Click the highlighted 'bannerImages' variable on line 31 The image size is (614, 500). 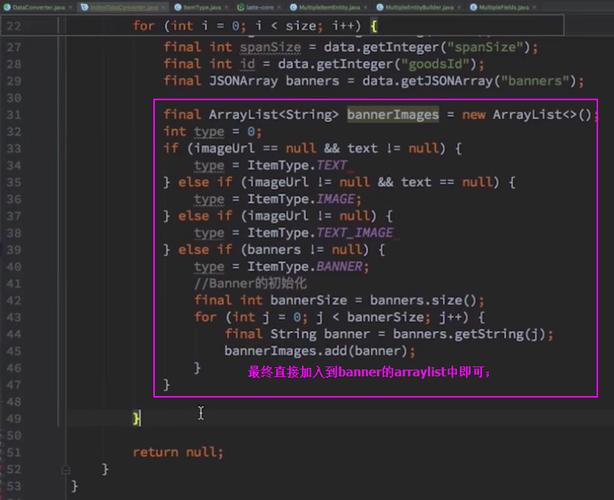coord(393,115)
